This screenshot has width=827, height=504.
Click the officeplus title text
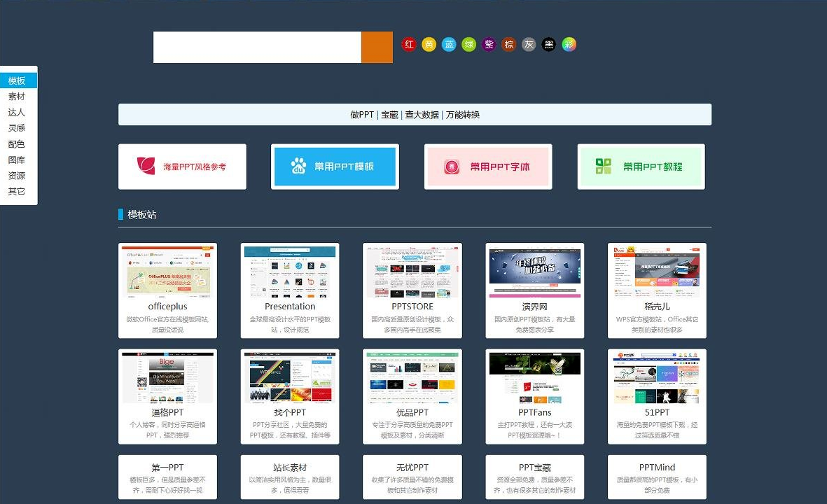pos(168,307)
